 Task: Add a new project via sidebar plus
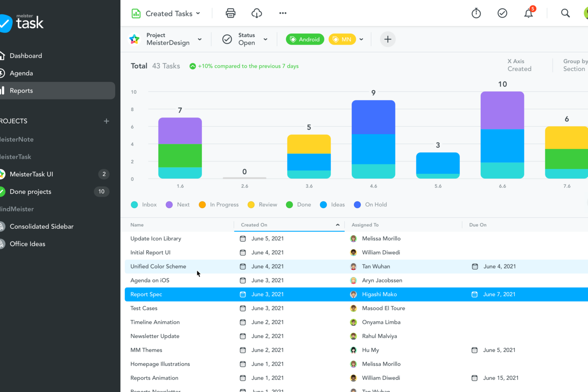[x=106, y=121]
